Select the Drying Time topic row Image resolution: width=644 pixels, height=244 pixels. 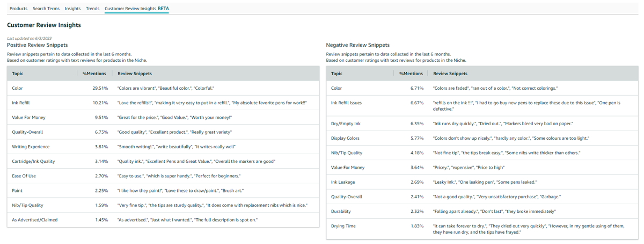(x=343, y=226)
